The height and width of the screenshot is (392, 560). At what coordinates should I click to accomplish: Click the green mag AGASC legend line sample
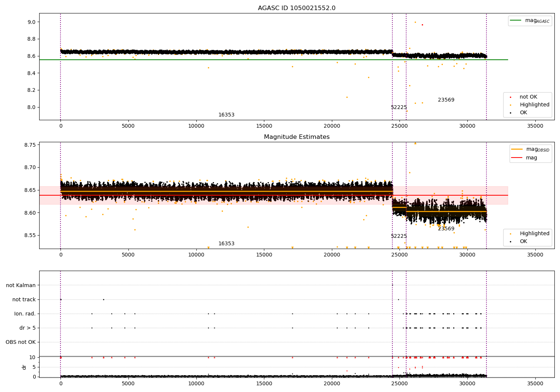[x=516, y=21]
